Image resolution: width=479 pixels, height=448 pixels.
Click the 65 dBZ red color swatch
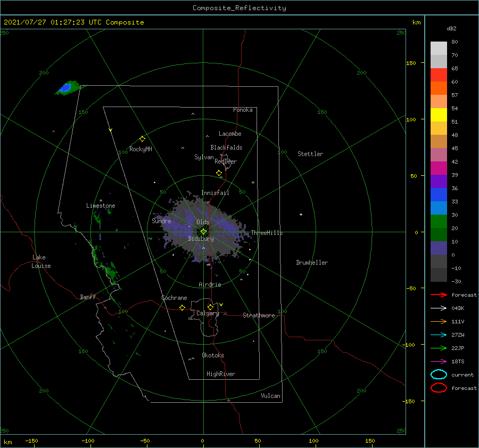439,75
